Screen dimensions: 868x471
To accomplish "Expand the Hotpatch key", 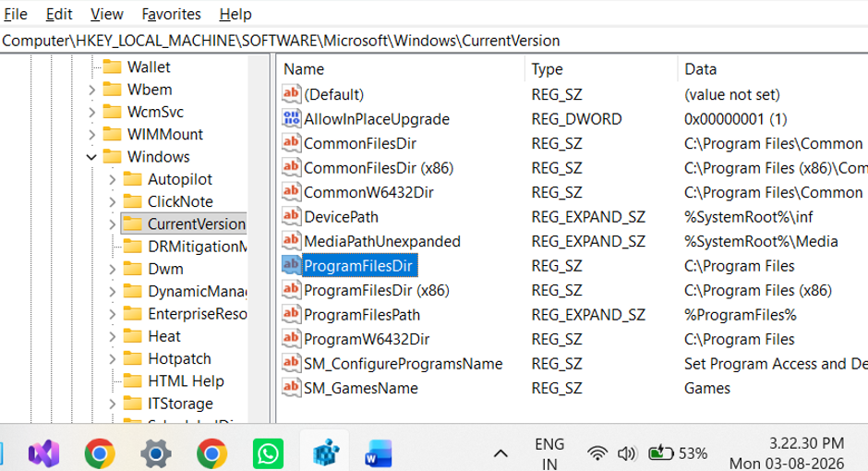I will [113, 358].
